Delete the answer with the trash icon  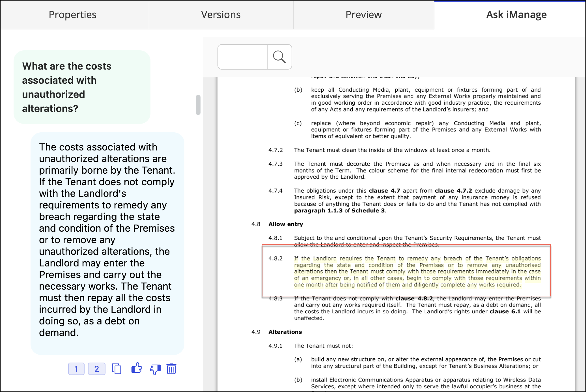pos(171,369)
